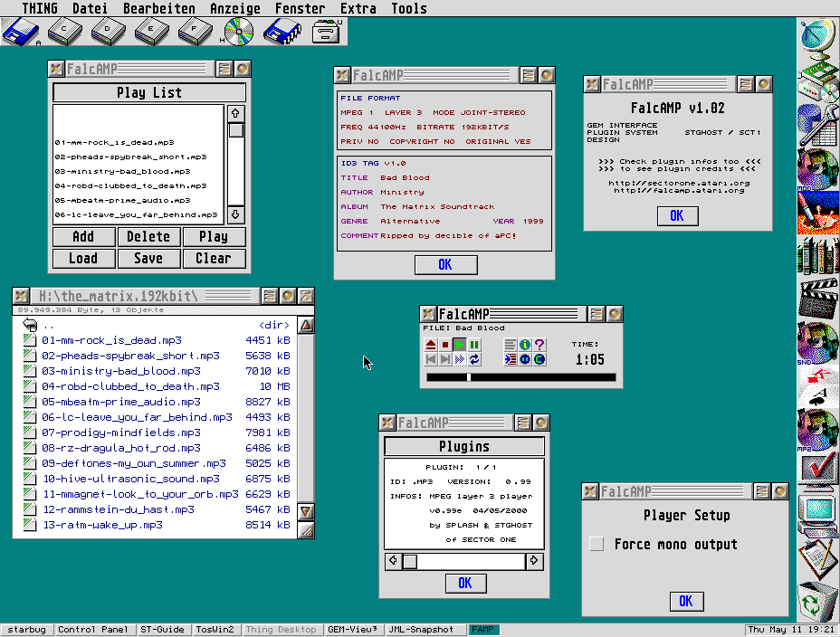Clear all Play List entries
Viewport: 840px width, 637px height.
214,259
